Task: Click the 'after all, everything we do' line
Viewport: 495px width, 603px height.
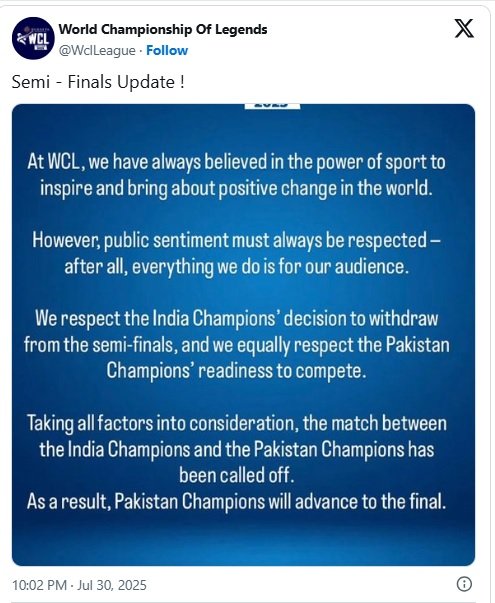Action: 236,266
